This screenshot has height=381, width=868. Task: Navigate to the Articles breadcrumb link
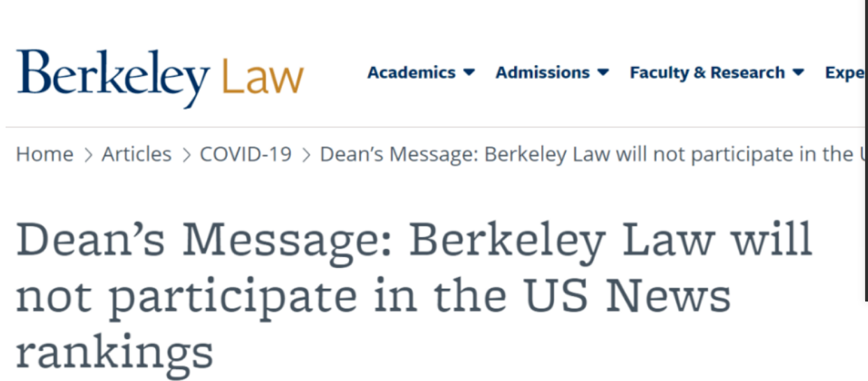[x=136, y=154]
